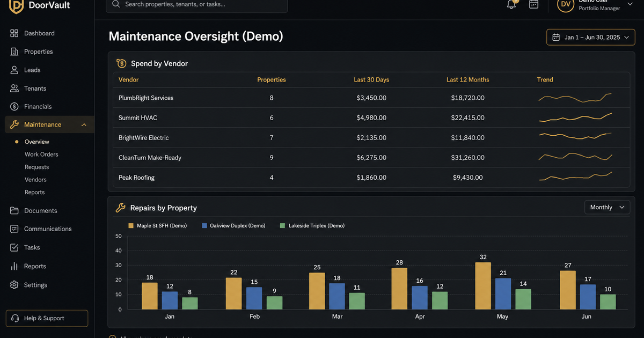The width and height of the screenshot is (644, 338).
Task: Click Help & Support button
Action: tap(47, 318)
